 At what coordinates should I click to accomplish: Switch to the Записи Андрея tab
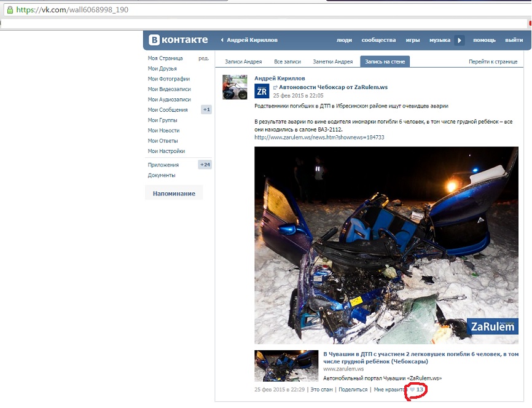tap(243, 61)
